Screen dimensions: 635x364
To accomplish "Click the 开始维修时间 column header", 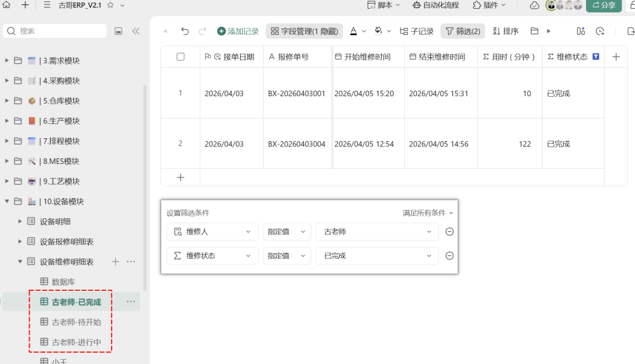I will (367, 56).
